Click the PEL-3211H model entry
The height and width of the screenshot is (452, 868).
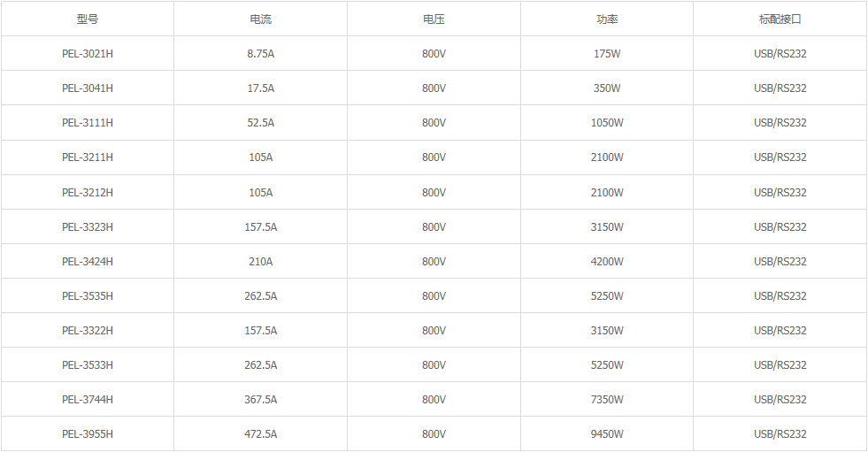click(88, 157)
